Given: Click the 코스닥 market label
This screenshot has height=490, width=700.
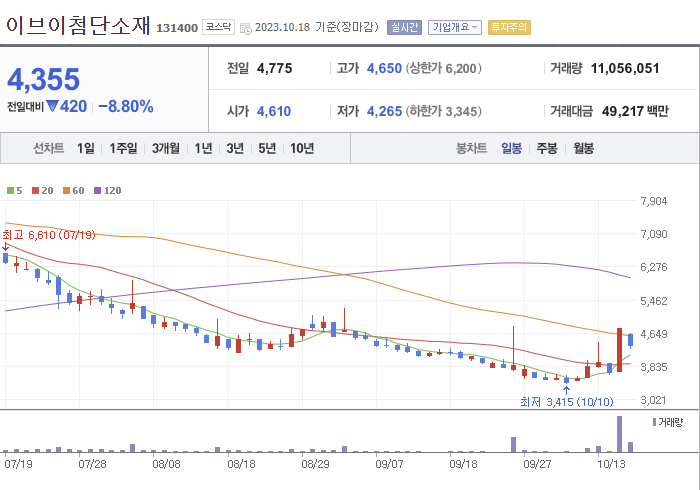Looking at the screenshot, I should pos(218,27).
